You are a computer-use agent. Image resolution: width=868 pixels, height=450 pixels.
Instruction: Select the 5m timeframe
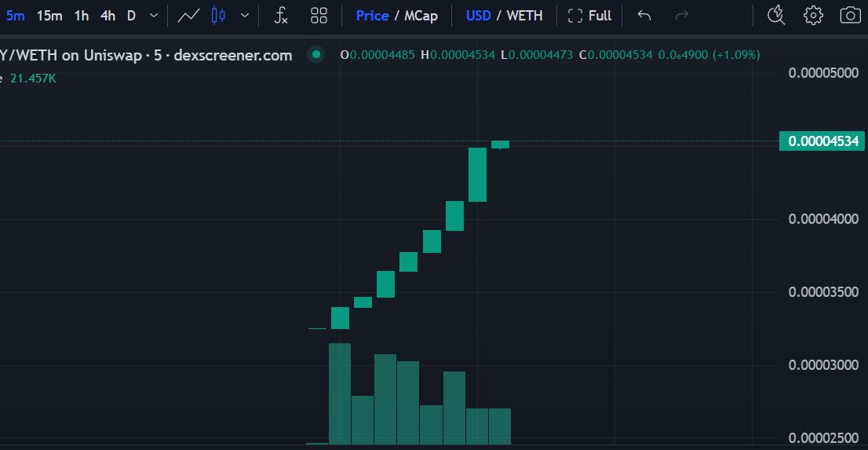pos(15,16)
